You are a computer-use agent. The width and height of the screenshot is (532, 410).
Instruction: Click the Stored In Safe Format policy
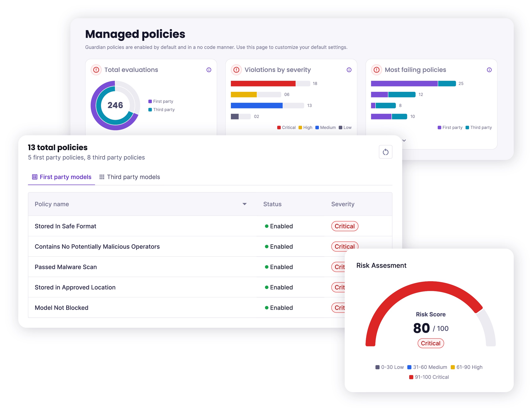point(65,226)
